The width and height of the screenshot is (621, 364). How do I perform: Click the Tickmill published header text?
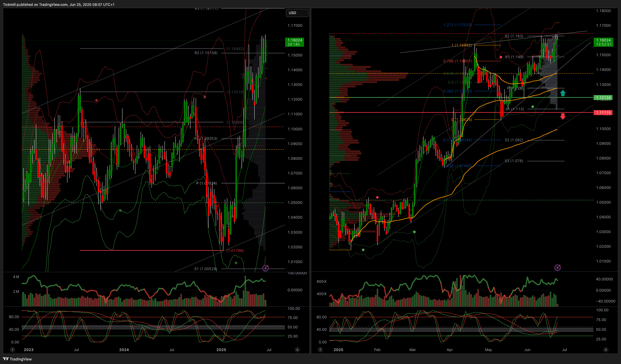click(59, 4)
